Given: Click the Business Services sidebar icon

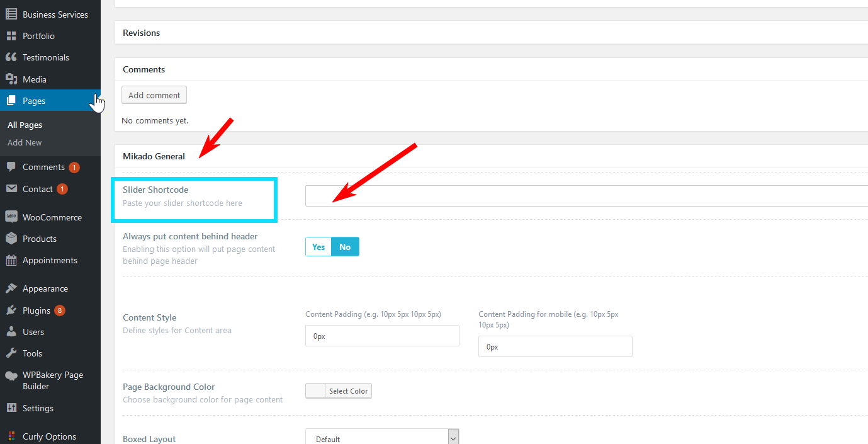Looking at the screenshot, I should point(11,14).
